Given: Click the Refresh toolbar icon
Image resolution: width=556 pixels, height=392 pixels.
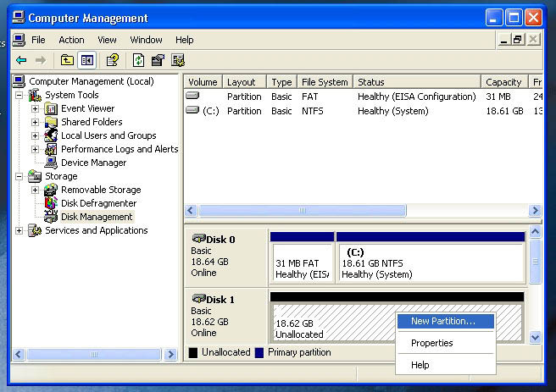Looking at the screenshot, I should (x=138, y=60).
